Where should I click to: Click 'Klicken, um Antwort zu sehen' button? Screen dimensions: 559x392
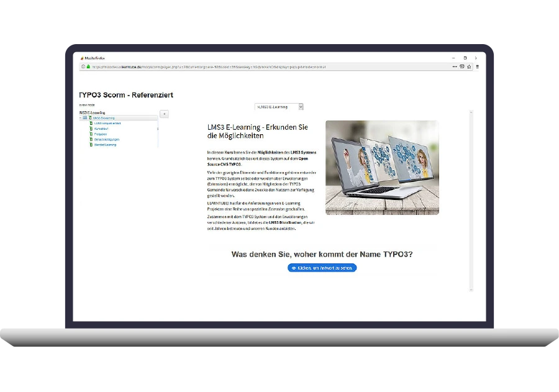point(322,268)
